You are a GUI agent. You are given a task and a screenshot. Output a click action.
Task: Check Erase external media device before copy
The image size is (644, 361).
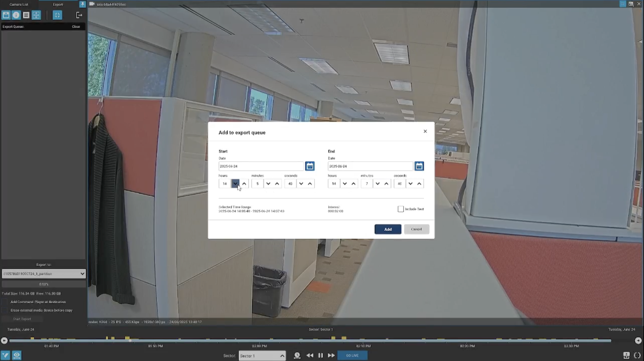click(x=4, y=310)
